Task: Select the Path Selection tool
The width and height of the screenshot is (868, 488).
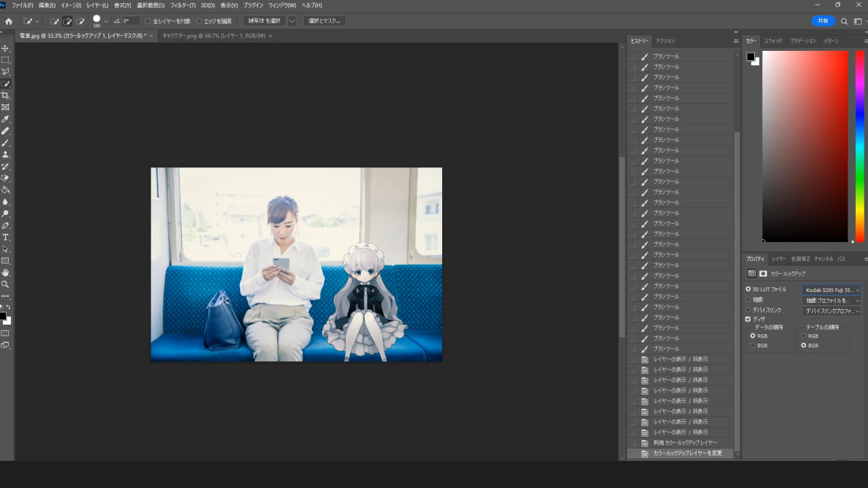Action: click(5, 249)
